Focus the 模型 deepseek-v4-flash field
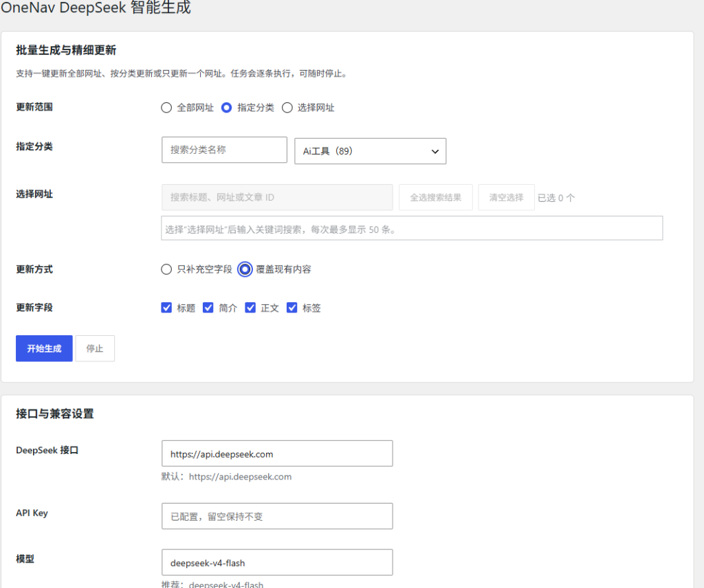 [x=277, y=563]
